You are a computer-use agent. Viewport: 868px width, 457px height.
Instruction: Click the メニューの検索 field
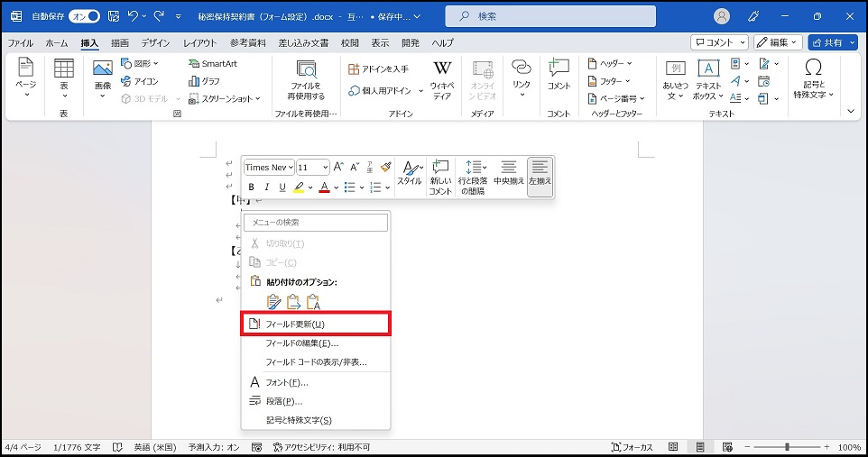pos(316,223)
